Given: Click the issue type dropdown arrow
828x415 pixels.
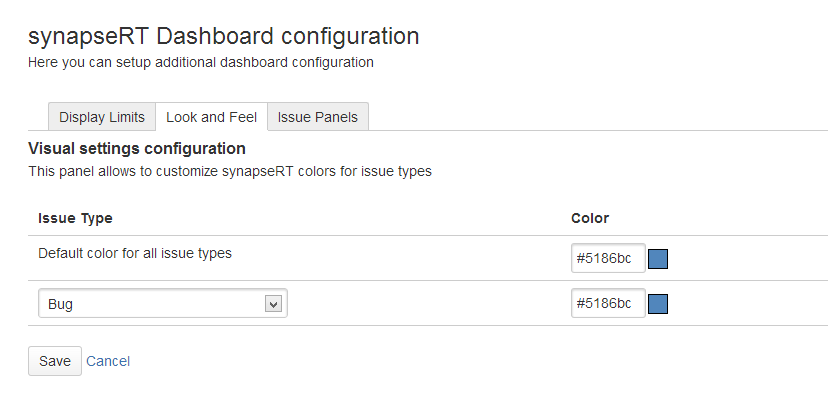Looking at the screenshot, I should [x=272, y=304].
